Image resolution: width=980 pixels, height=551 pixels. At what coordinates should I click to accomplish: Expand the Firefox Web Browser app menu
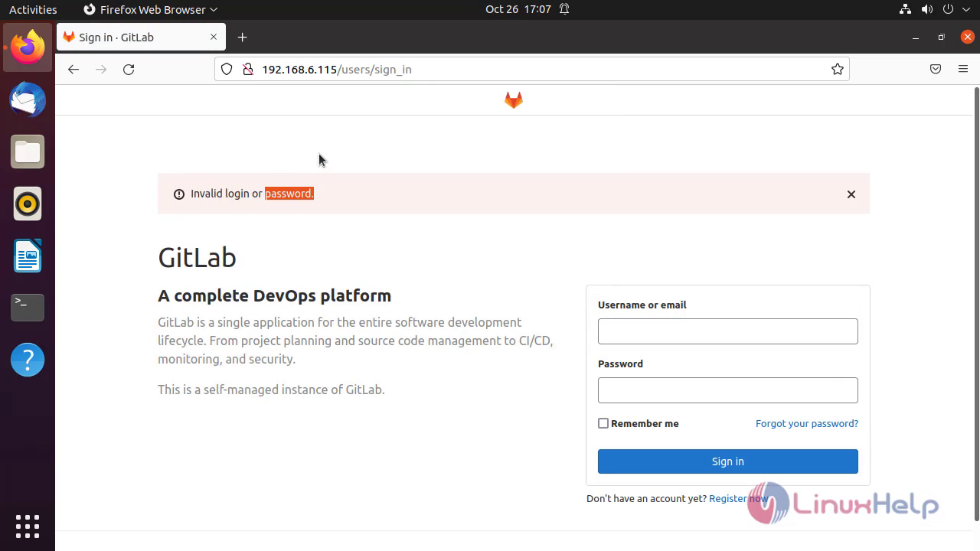[150, 9]
